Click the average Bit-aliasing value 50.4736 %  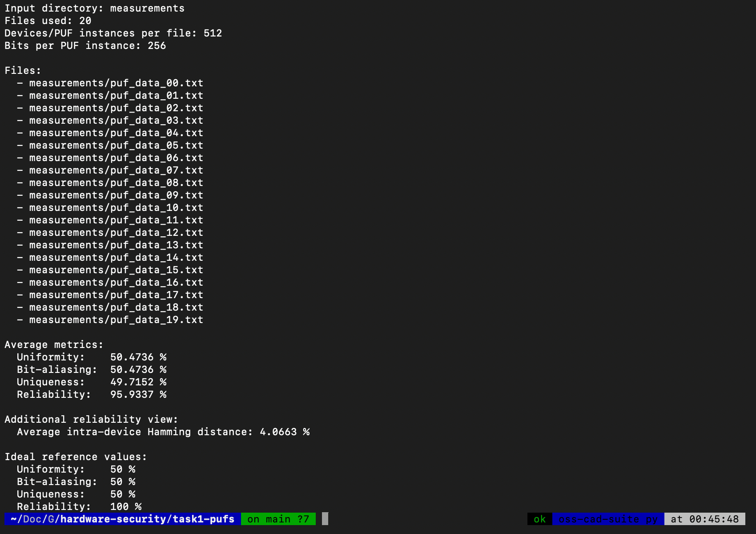[138, 370]
